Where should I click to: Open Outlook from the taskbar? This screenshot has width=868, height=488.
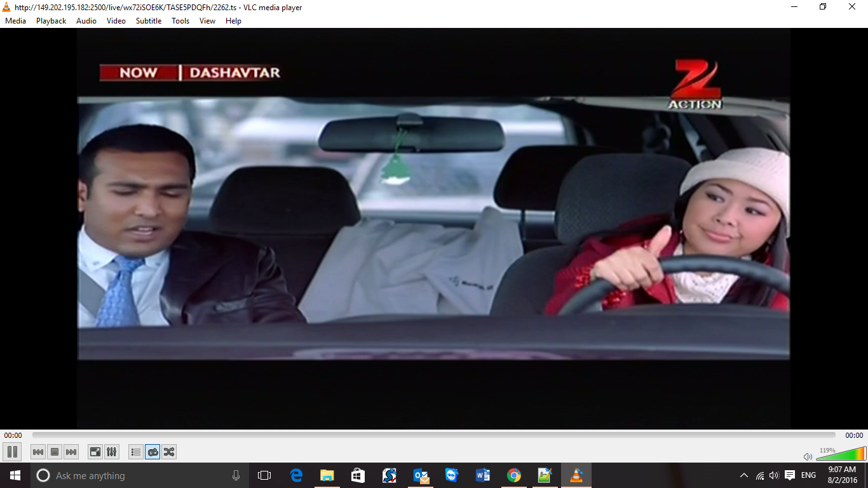421,475
